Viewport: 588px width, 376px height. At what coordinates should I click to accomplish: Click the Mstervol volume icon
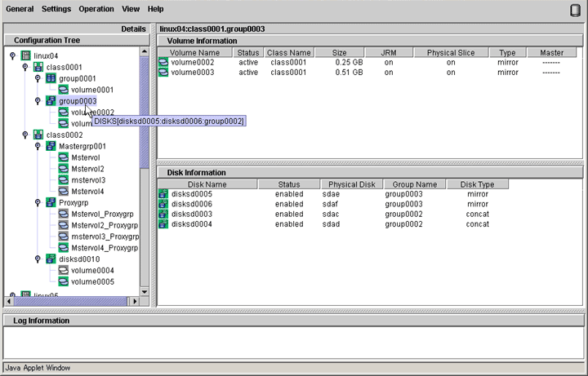click(64, 157)
